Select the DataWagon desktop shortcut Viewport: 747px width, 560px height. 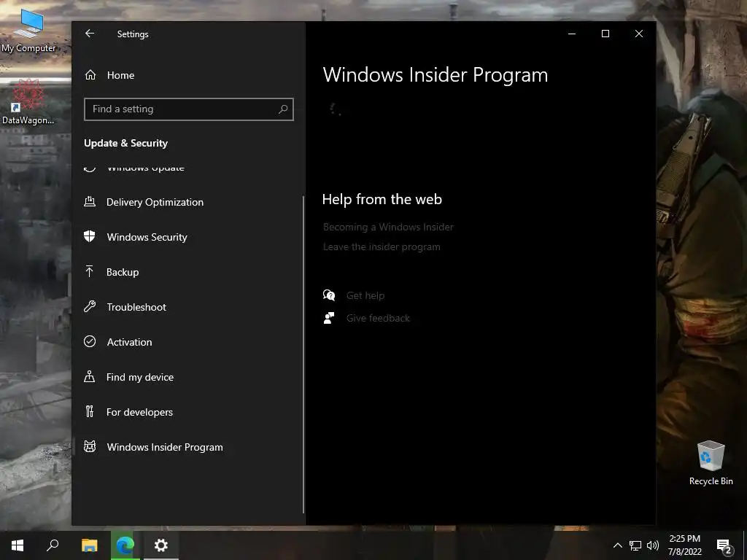coord(28,102)
